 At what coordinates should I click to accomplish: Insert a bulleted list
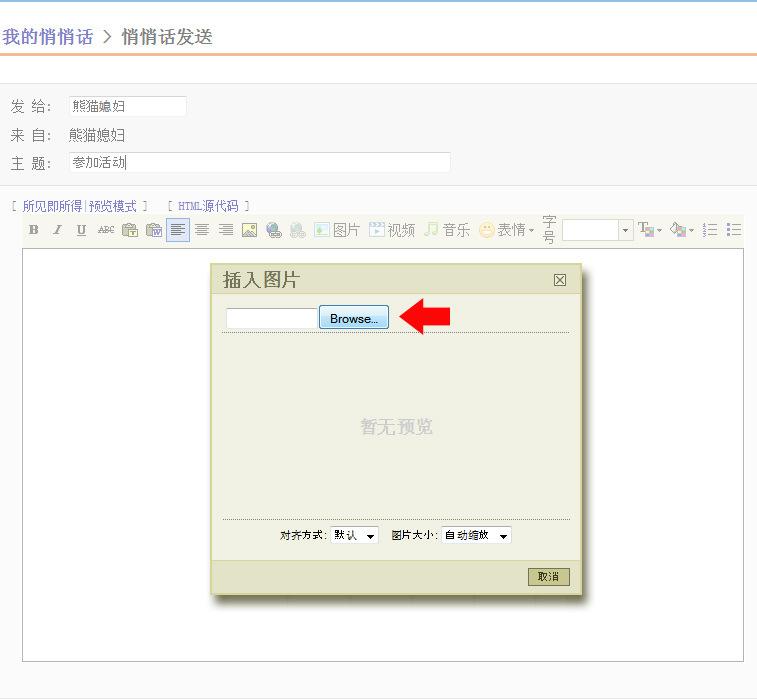click(734, 230)
